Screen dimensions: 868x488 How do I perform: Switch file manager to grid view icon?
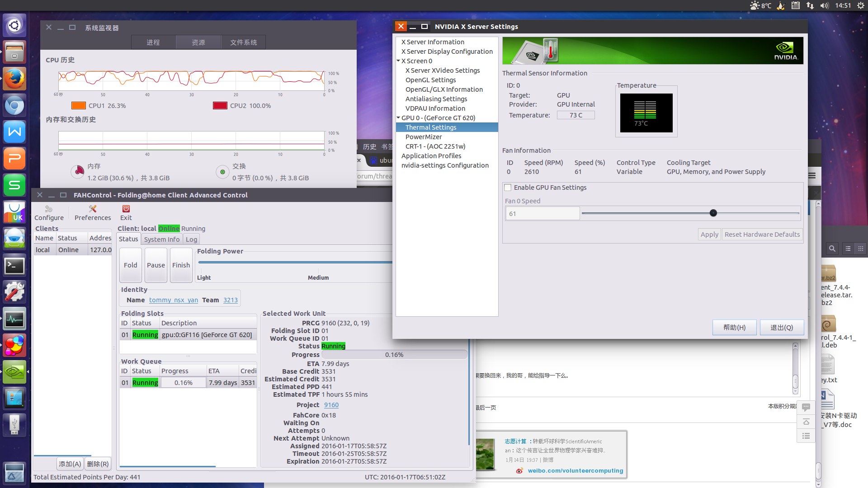pos(860,249)
